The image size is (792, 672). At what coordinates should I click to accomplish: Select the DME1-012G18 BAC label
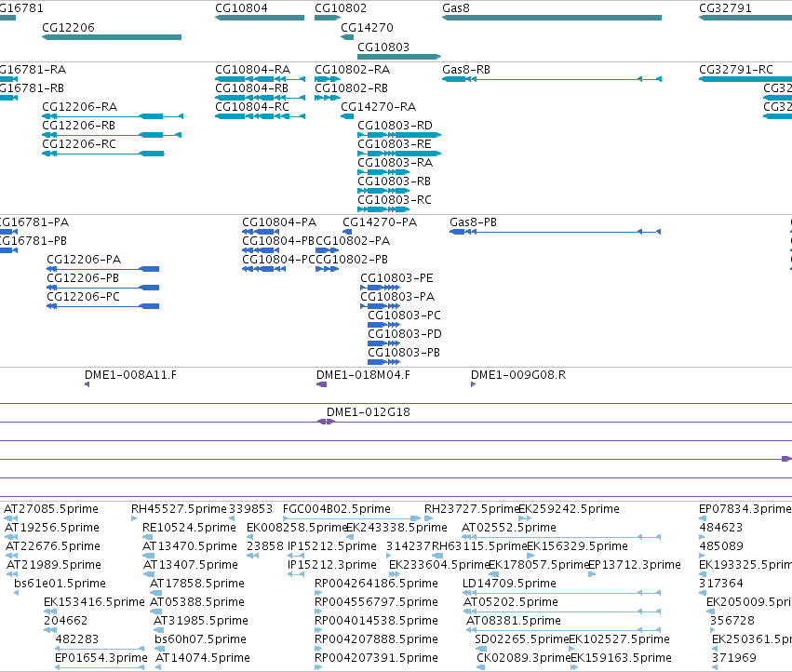pyautogui.click(x=369, y=413)
